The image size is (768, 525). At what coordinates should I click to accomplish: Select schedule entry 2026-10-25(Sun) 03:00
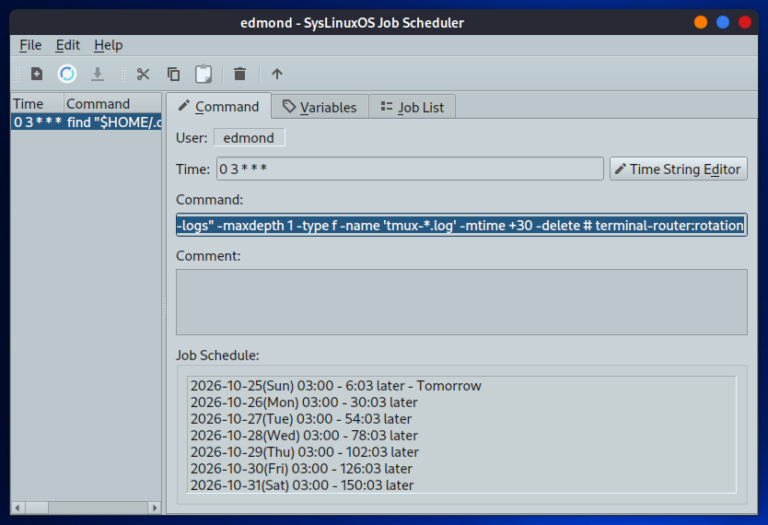click(336, 386)
